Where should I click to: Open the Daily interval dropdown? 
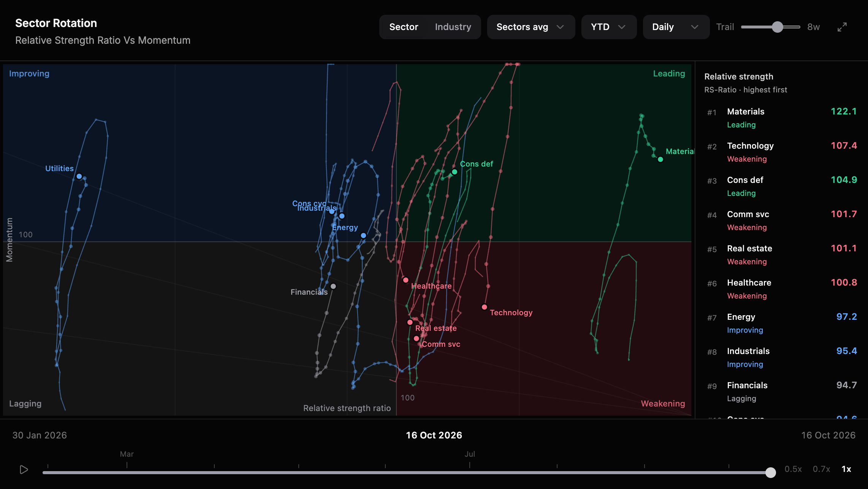[x=676, y=27]
